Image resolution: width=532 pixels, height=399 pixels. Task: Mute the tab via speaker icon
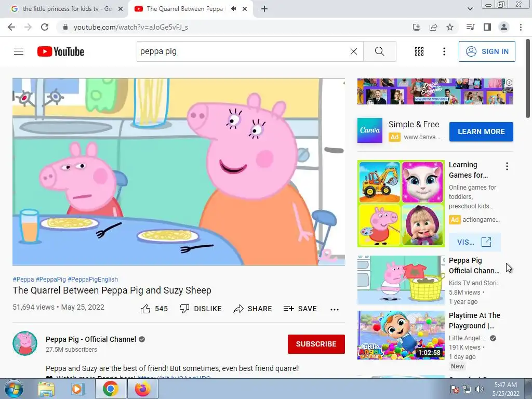[233, 9]
